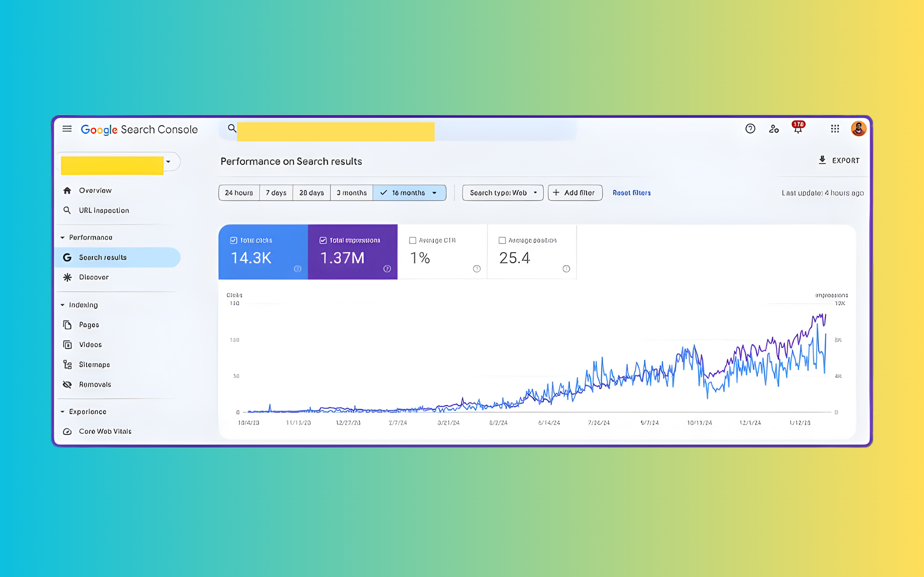Enable the Average position checkbox
The image size is (924, 577).
point(502,241)
